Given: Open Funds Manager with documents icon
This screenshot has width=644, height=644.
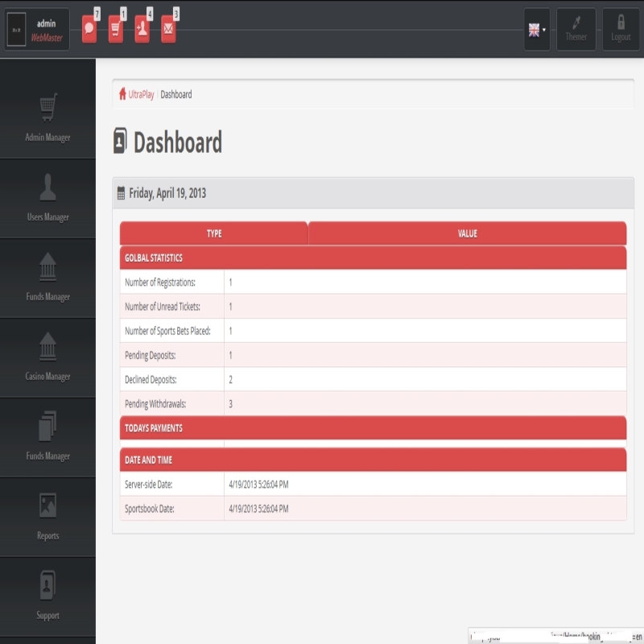Looking at the screenshot, I should tap(47, 437).
